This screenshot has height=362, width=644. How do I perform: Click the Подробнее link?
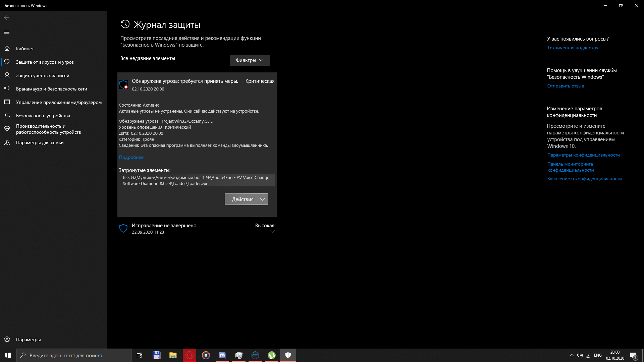131,157
